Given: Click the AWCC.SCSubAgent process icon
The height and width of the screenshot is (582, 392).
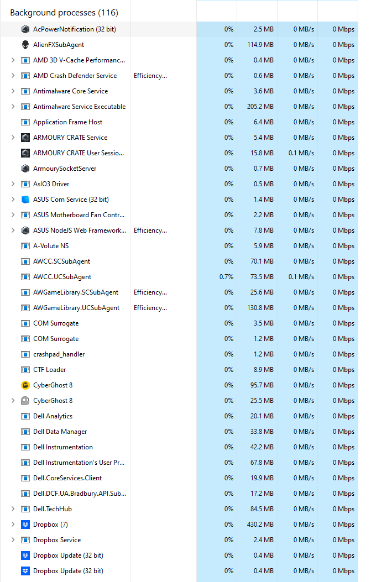Looking at the screenshot, I should 25,261.
